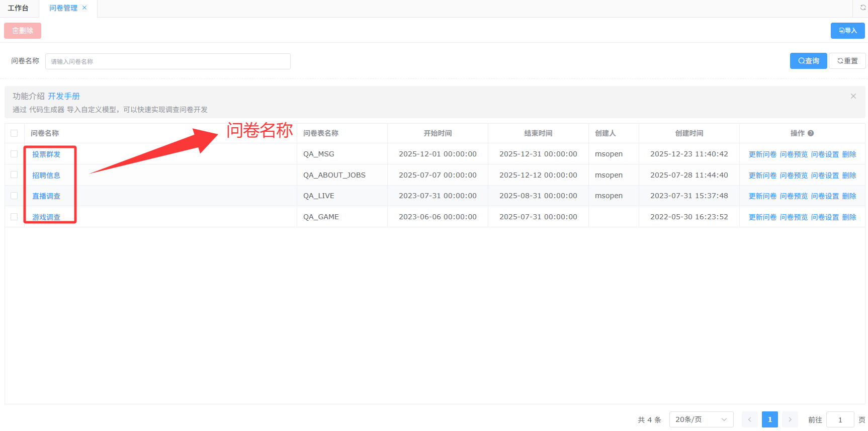This screenshot has width=868, height=431.
Task: Go to the next page arrow
Action: (790, 419)
